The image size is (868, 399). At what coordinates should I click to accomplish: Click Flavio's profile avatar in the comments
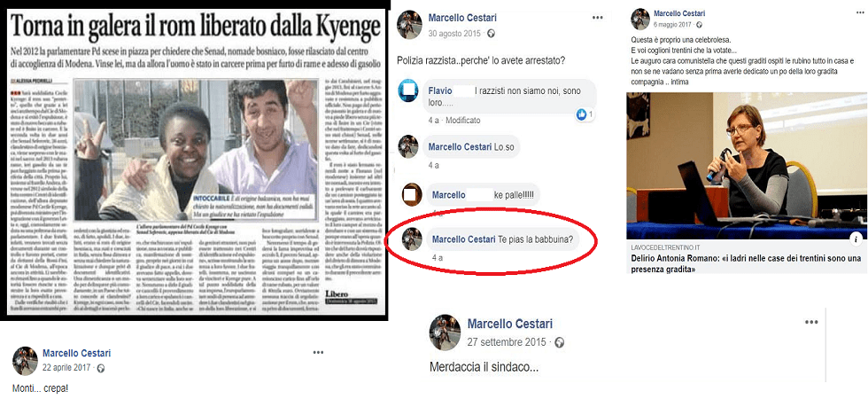click(x=408, y=92)
